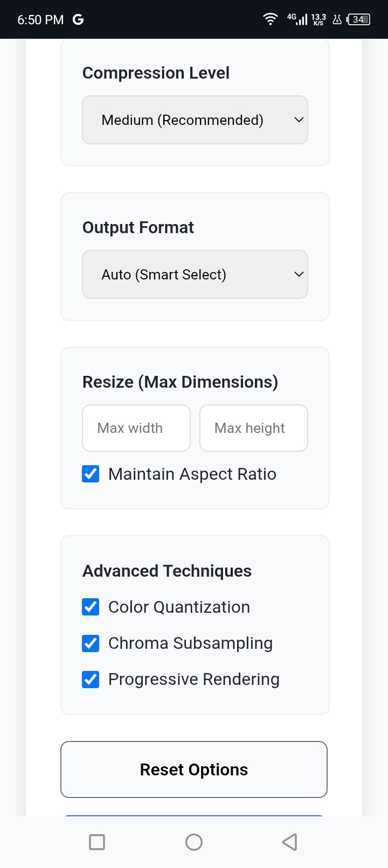Screen dimensions: 388x868
Task: Open the Compression Level dropdown
Action: click(x=195, y=120)
